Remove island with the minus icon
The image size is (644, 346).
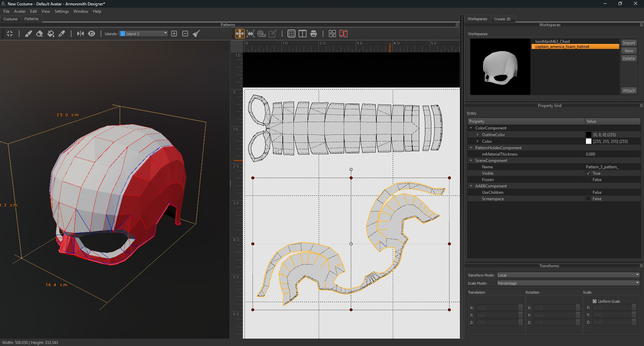pyautogui.click(x=185, y=34)
